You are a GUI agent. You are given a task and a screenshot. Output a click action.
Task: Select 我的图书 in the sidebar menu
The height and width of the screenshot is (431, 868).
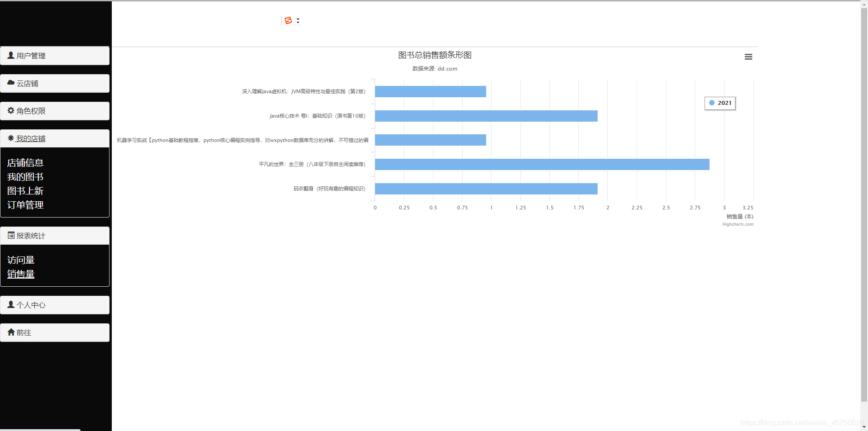click(25, 176)
